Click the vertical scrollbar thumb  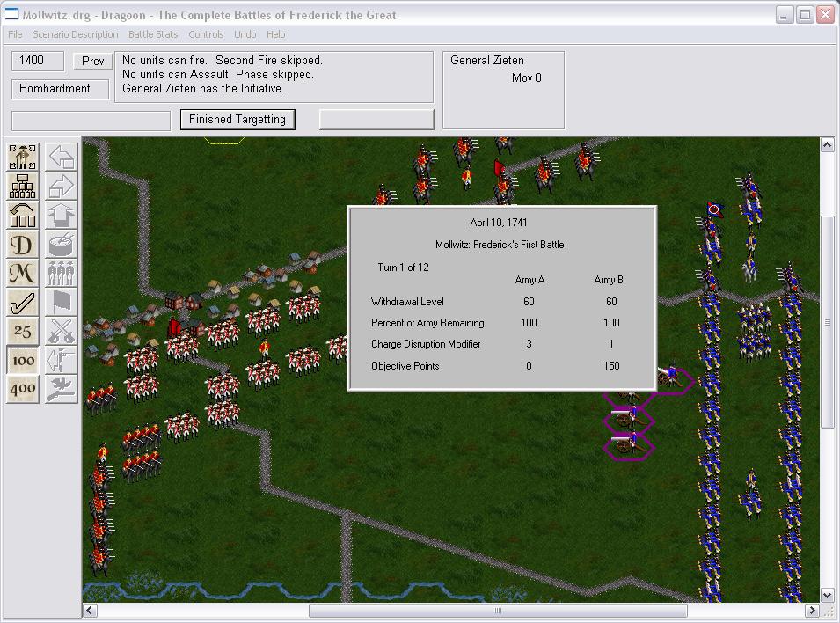click(827, 322)
